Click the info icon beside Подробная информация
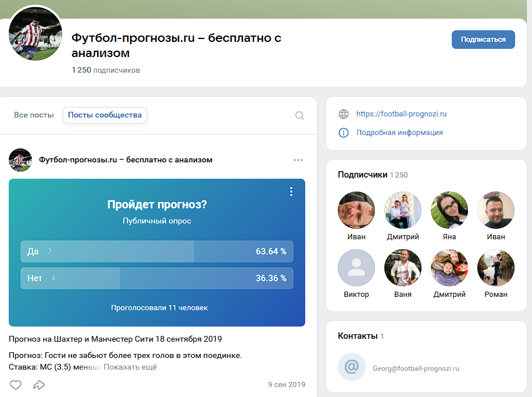Image resolution: width=532 pixels, height=397 pixels. click(x=344, y=133)
